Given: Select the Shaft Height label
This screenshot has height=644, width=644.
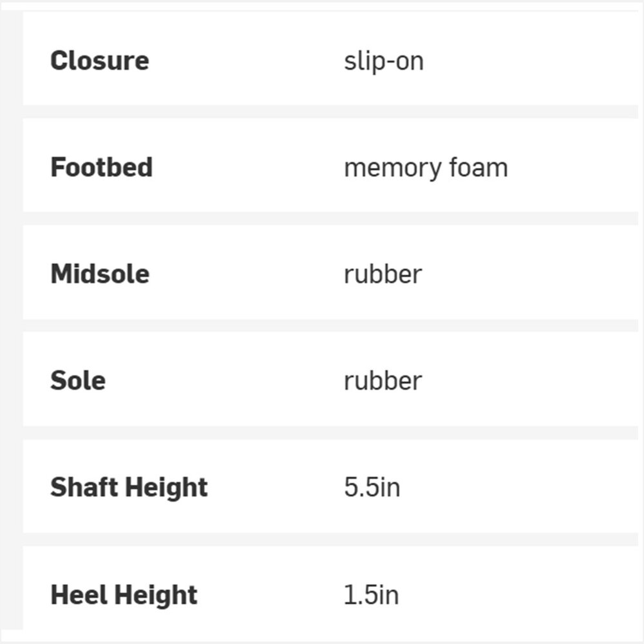Looking at the screenshot, I should 129,487.
